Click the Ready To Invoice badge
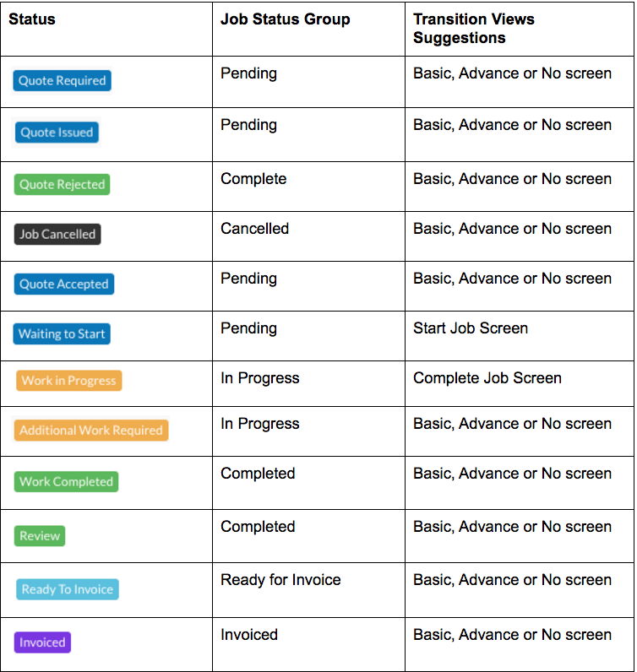 (68, 589)
